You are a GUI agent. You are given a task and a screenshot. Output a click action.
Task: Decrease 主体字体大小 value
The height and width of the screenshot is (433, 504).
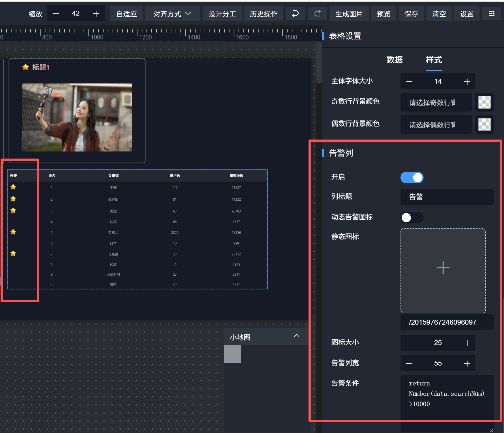409,82
